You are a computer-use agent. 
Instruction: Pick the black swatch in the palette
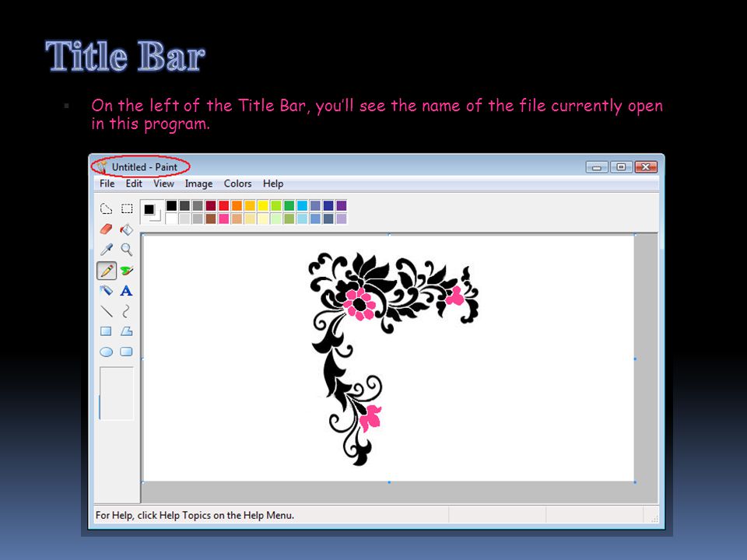(171, 205)
